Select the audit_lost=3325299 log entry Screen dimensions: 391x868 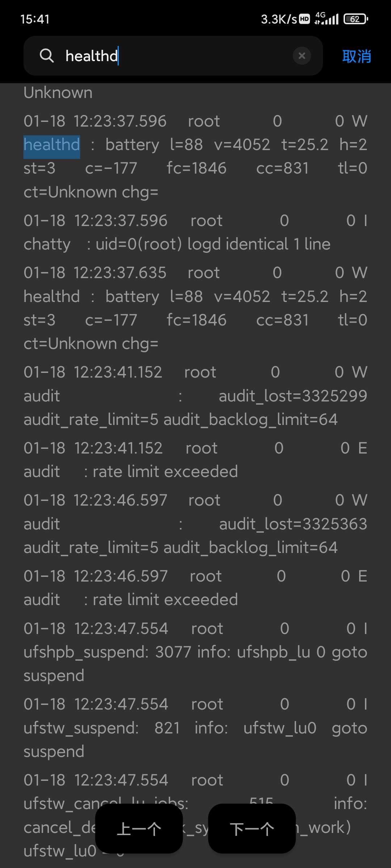(x=195, y=396)
